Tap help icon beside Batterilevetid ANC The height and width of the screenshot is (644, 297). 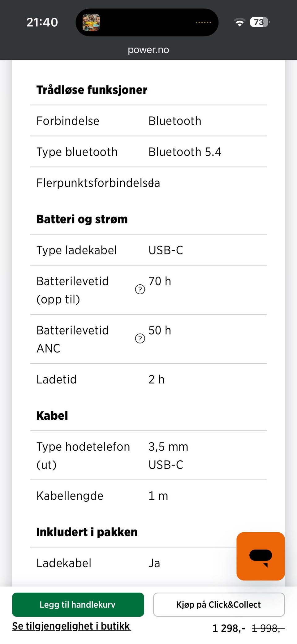tap(140, 339)
